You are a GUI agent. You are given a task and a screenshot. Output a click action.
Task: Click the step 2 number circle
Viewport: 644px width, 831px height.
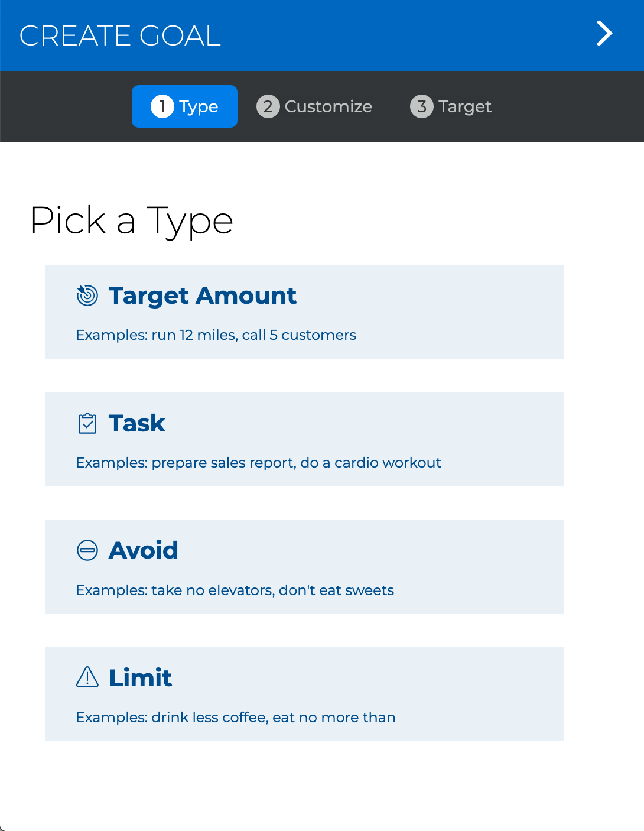pos(268,106)
